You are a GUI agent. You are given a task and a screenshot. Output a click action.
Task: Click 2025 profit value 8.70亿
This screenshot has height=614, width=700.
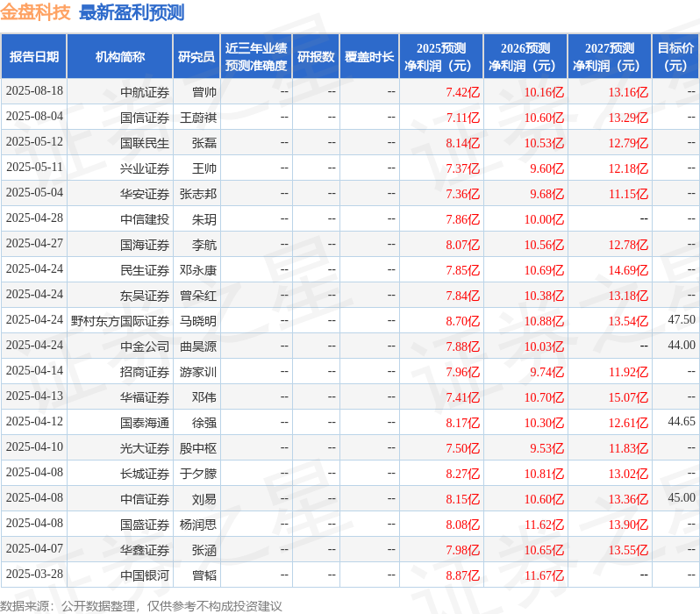point(463,322)
